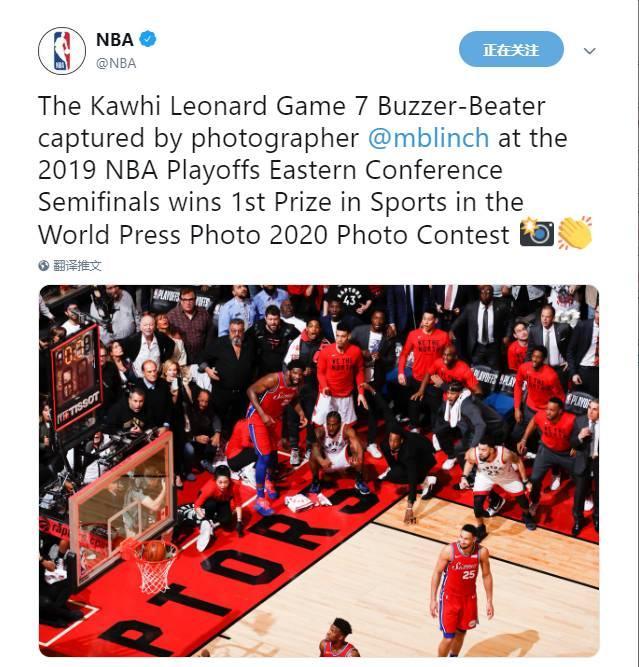Image resolution: width=639 pixels, height=667 pixels.
Task: Expand the tweet options chevron menu
Action: pyautogui.click(x=589, y=51)
